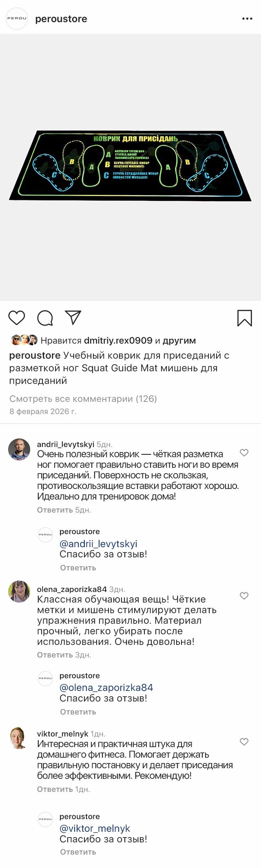Share post with paper plane icon
Viewport: 261px width, 868px height.
click(73, 318)
